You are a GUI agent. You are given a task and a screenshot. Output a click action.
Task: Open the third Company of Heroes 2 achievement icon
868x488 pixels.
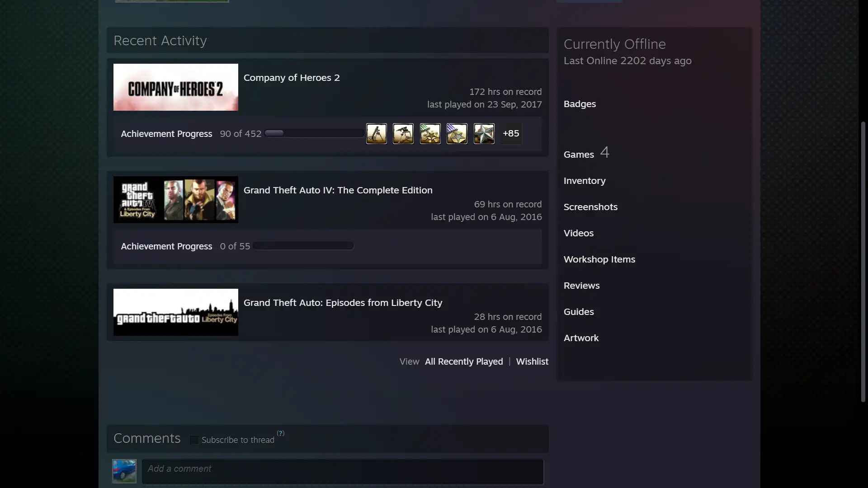tap(430, 134)
